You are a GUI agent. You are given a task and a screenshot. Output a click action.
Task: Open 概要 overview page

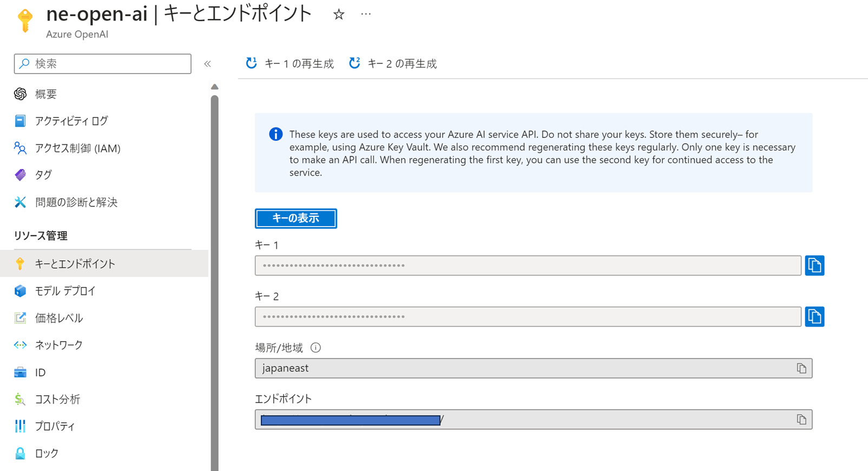[46, 94]
